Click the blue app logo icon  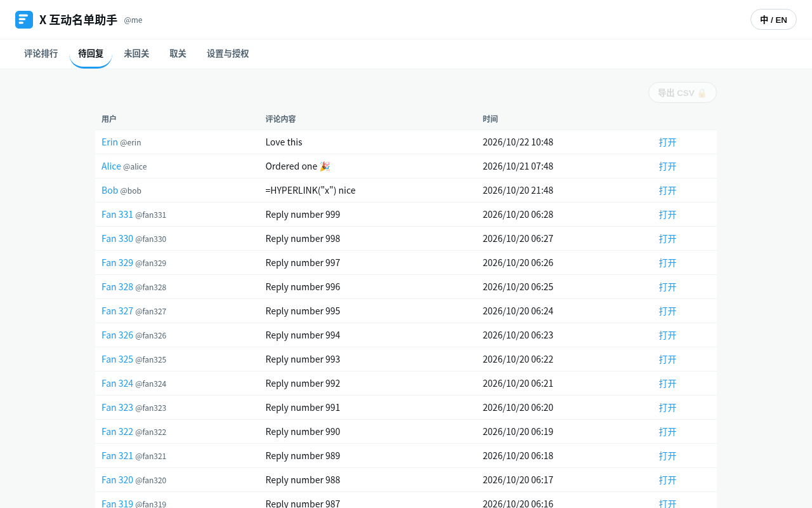[x=24, y=20]
